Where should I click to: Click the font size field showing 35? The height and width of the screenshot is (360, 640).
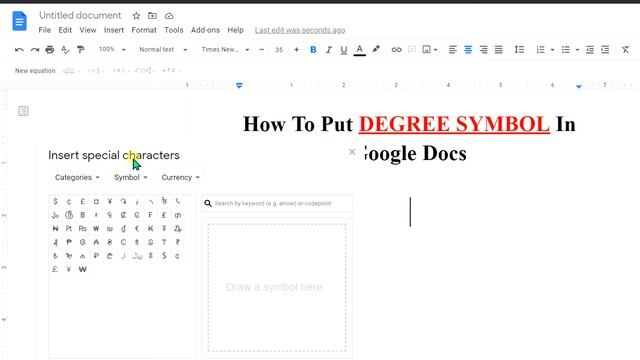[x=279, y=50]
